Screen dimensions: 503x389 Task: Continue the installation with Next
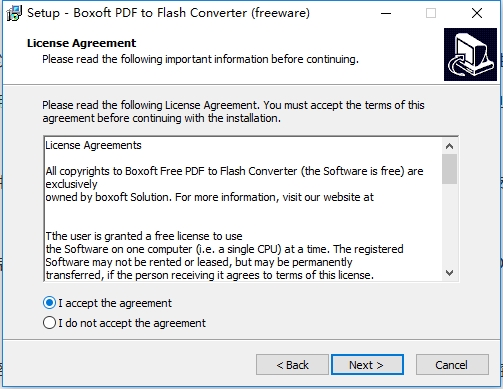point(367,365)
